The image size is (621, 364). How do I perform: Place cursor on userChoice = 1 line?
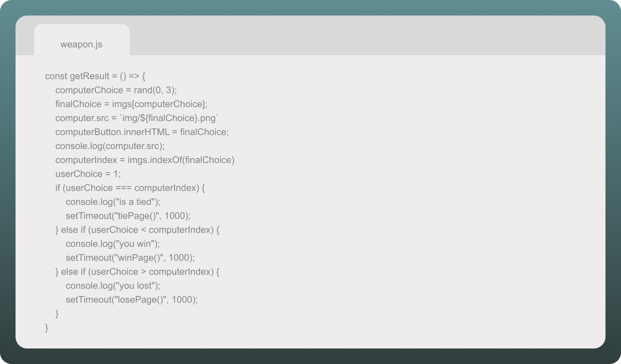[88, 174]
